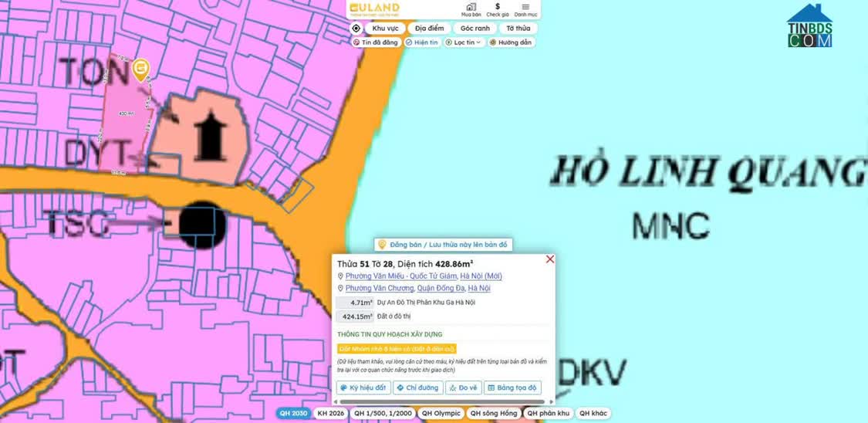Toggle Hiện tin listings visibility
The image size is (868, 423).
click(x=422, y=42)
